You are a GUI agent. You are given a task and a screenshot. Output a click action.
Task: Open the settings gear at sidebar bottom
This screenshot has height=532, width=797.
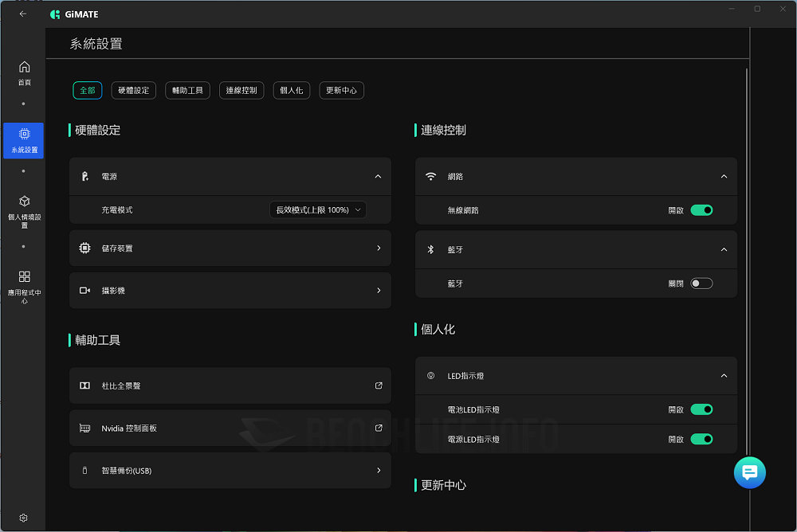pos(23,518)
